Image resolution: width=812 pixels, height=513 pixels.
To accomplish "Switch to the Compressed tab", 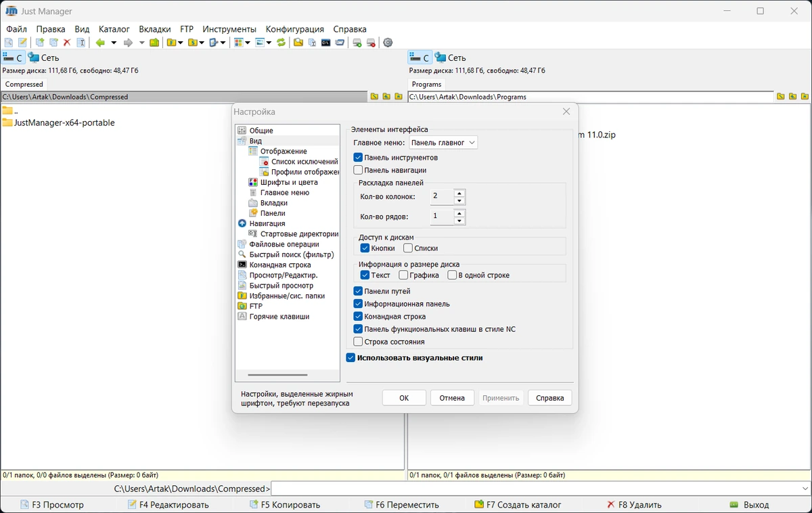I will (24, 84).
